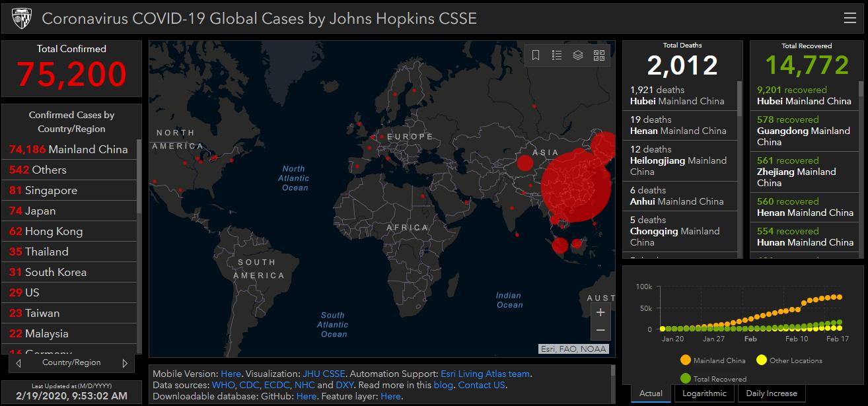The width and height of the screenshot is (868, 406).
Task: Select Henan's 19 deaths entry
Action: [680, 125]
